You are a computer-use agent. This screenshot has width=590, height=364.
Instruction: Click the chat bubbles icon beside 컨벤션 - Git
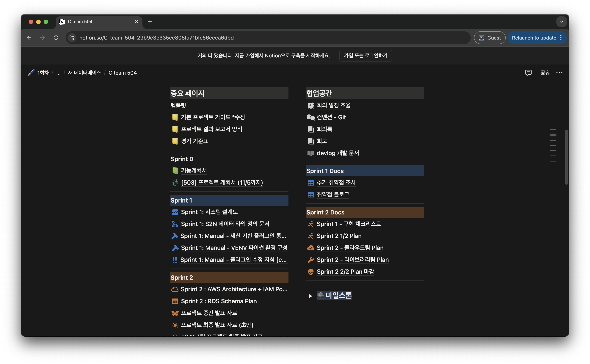click(310, 117)
